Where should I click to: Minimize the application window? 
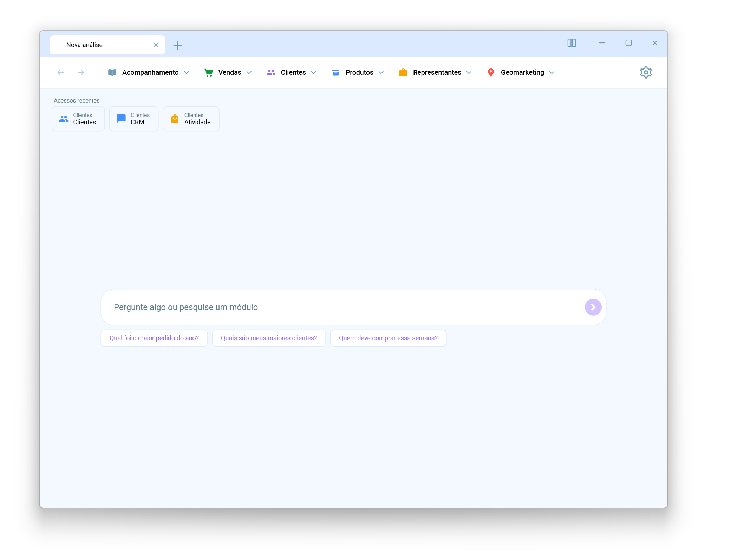click(602, 43)
